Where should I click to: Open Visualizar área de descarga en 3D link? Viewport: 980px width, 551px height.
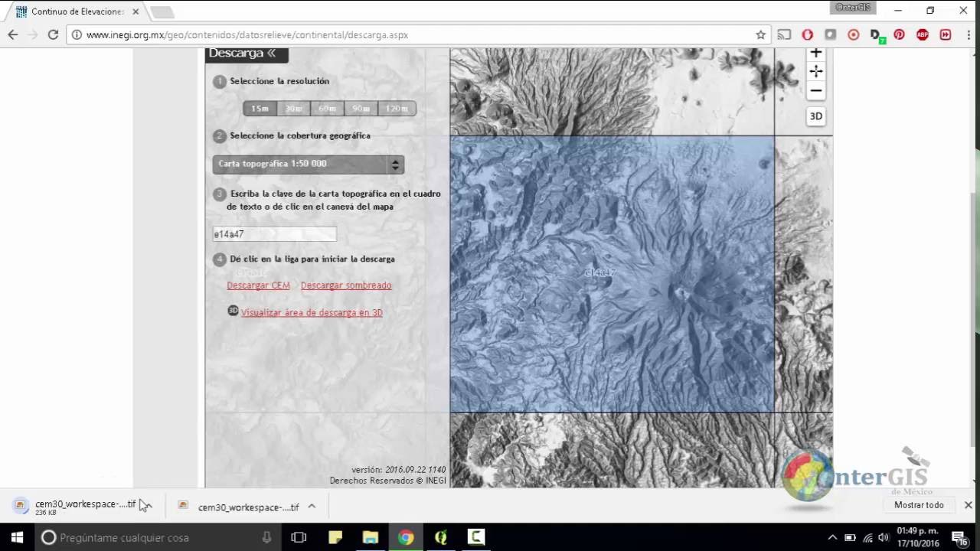click(x=312, y=313)
